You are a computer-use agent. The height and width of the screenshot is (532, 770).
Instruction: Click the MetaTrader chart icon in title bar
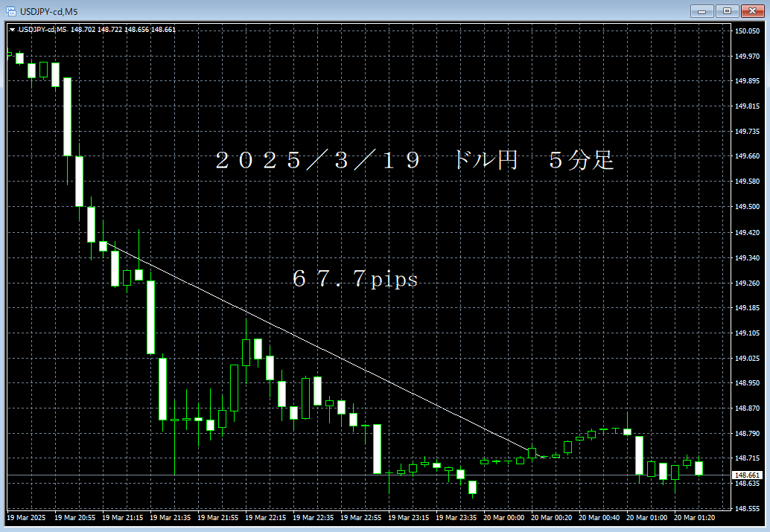pos(10,10)
